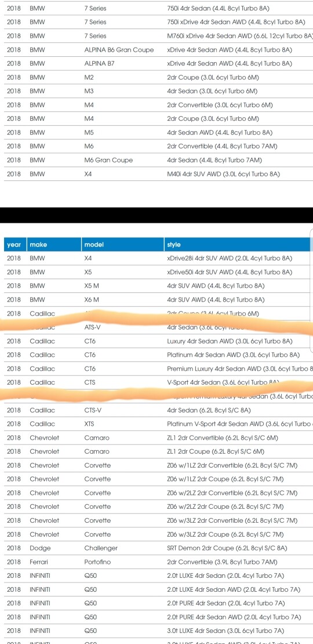
Task: Click the Dodge Challenger SRT Demon row
Action: click(x=156, y=548)
